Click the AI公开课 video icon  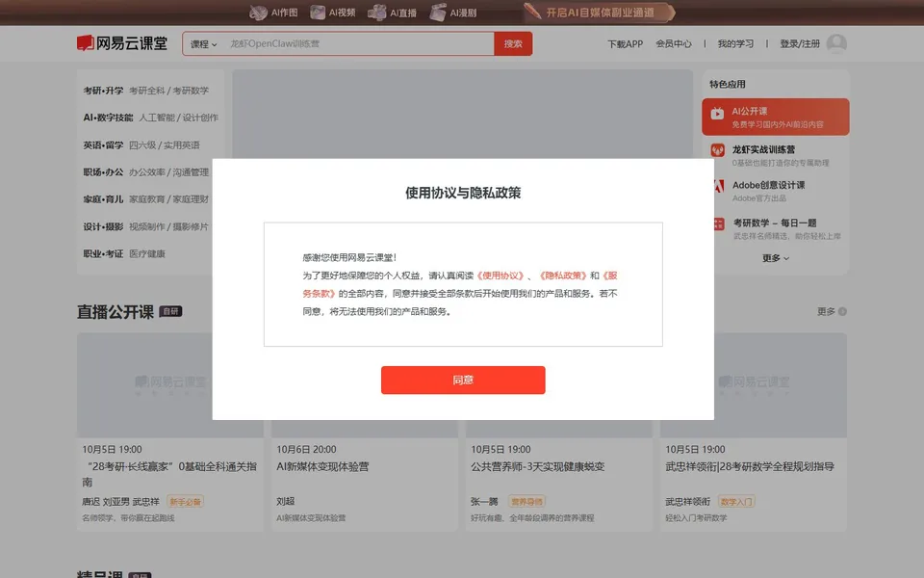click(x=717, y=114)
